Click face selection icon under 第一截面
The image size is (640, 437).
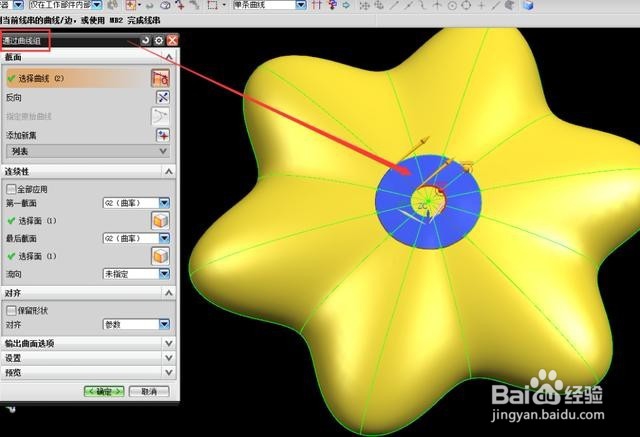click(160, 221)
